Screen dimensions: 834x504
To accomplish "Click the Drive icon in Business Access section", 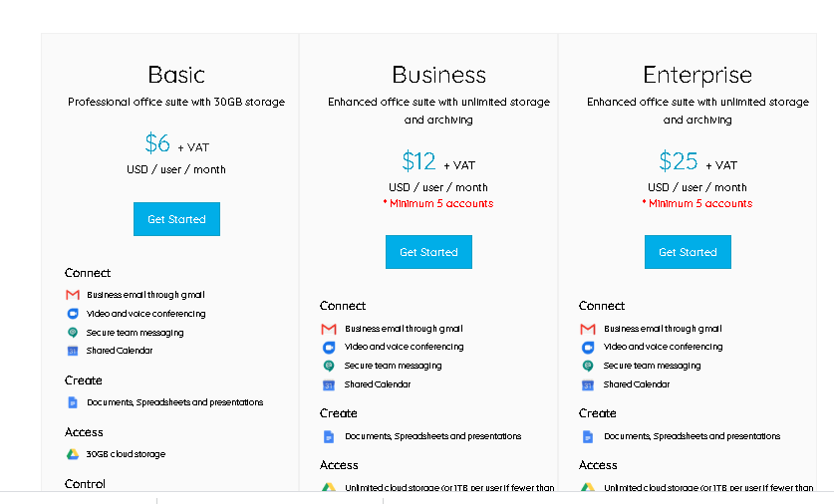I will [x=329, y=487].
